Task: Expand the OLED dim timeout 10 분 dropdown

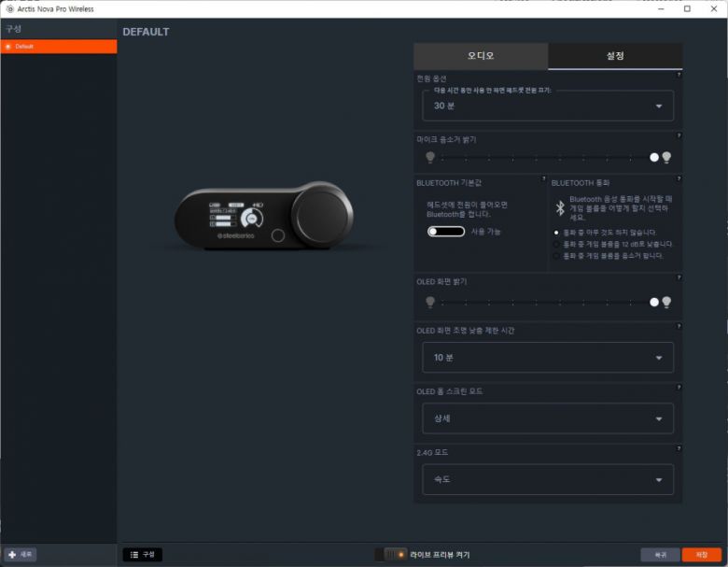Action: pyautogui.click(x=548, y=358)
